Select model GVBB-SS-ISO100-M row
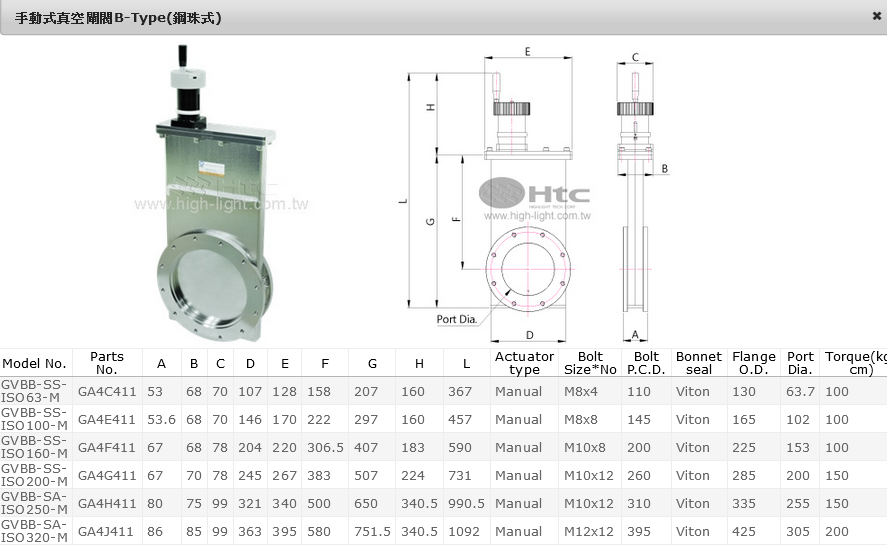The image size is (887, 549). click(x=34, y=419)
